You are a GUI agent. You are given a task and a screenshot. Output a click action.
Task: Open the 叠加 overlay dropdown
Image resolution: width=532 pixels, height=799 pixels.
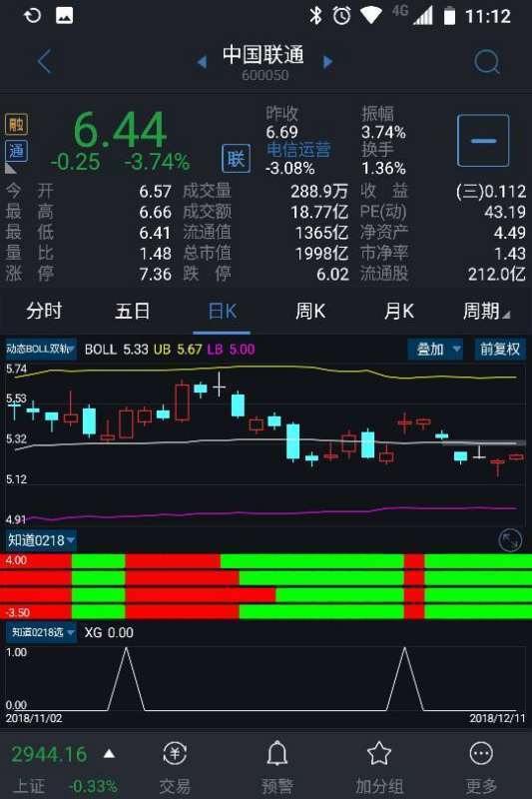coord(435,349)
